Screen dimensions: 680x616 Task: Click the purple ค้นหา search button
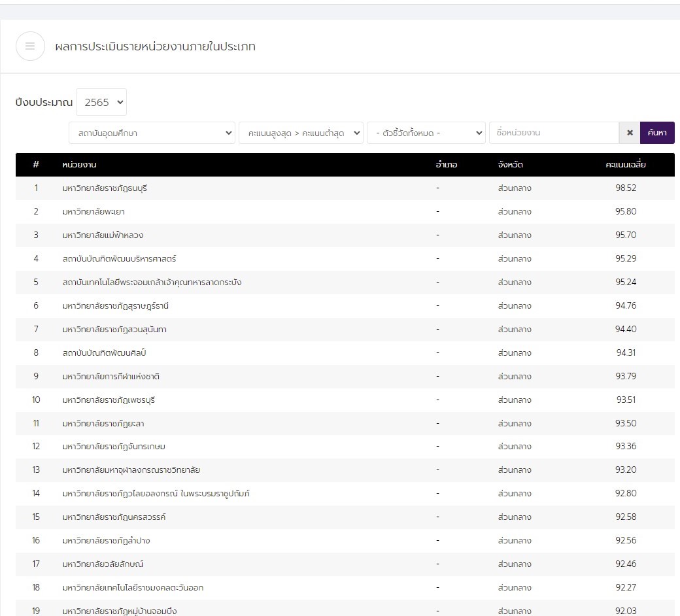point(657,133)
